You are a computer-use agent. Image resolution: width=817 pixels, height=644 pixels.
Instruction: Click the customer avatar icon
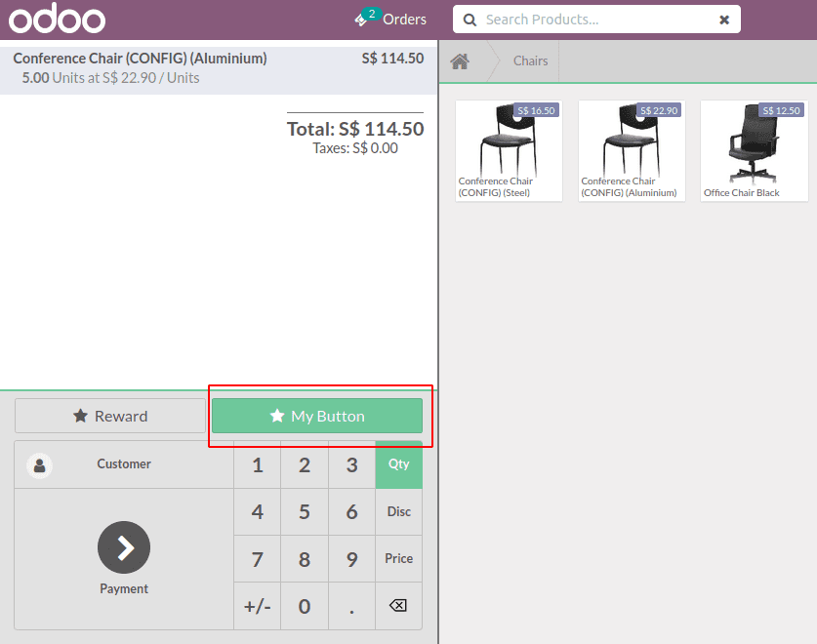pos(40,465)
